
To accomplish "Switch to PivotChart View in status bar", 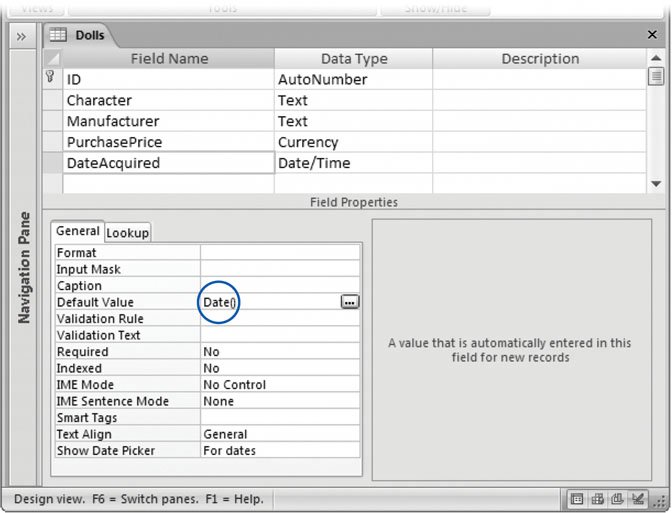I will coord(619,498).
